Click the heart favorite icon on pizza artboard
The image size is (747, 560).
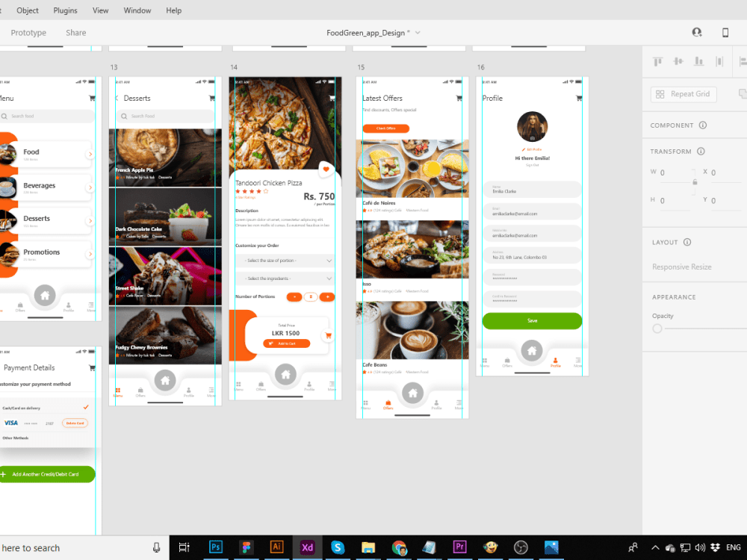[x=326, y=169]
